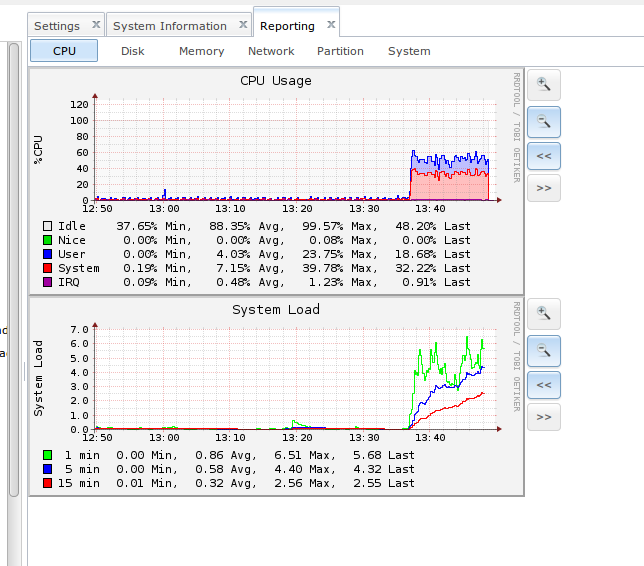
Task: Select the CPU report button
Action: pos(64,51)
